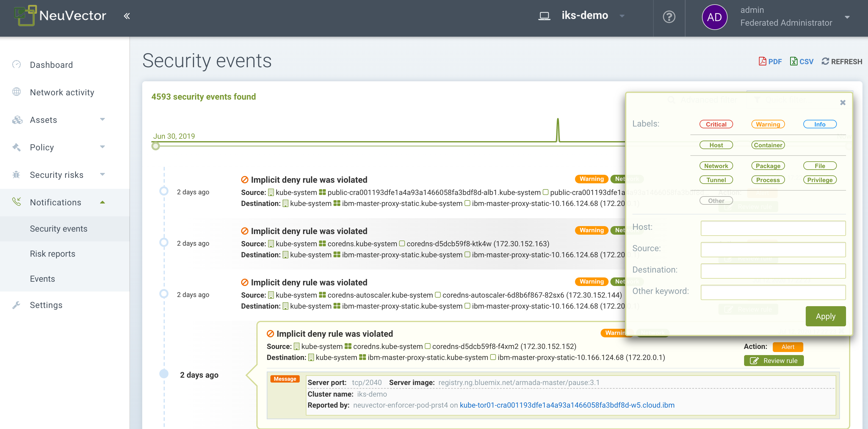The width and height of the screenshot is (868, 429).
Task: Click the Host filter input field
Action: point(773,228)
